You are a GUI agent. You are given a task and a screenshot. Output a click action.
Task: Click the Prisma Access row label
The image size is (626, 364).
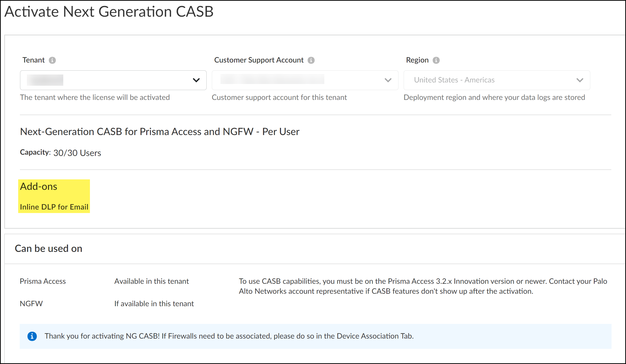[43, 281]
